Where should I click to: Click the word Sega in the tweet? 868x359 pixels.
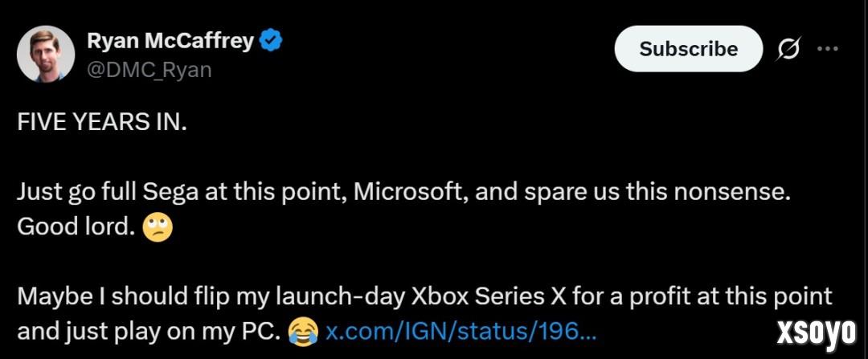coord(165,193)
